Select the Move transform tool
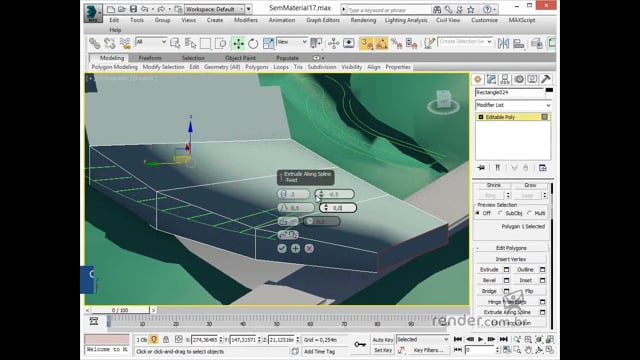 pyautogui.click(x=238, y=43)
